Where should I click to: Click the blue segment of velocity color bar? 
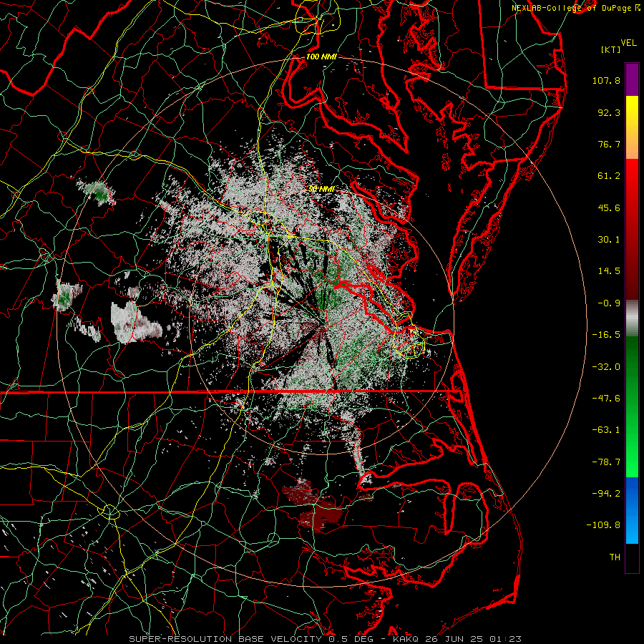click(x=632, y=510)
